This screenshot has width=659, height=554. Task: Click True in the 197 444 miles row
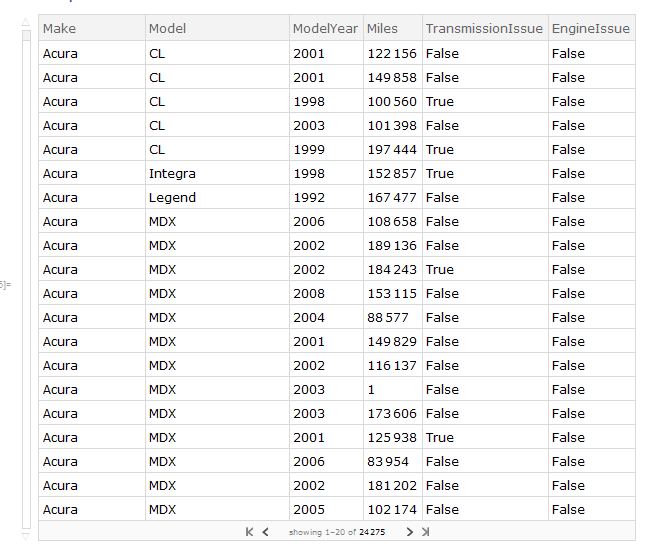[x=440, y=150]
